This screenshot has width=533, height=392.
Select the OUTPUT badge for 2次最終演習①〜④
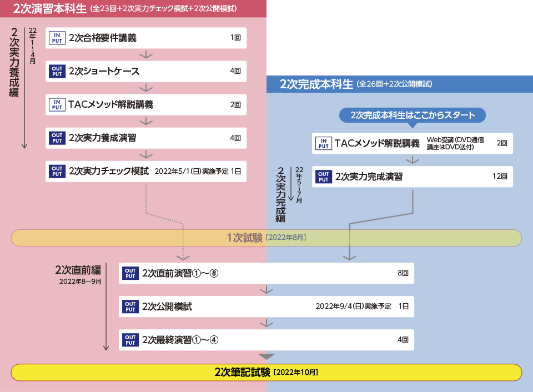coord(130,340)
